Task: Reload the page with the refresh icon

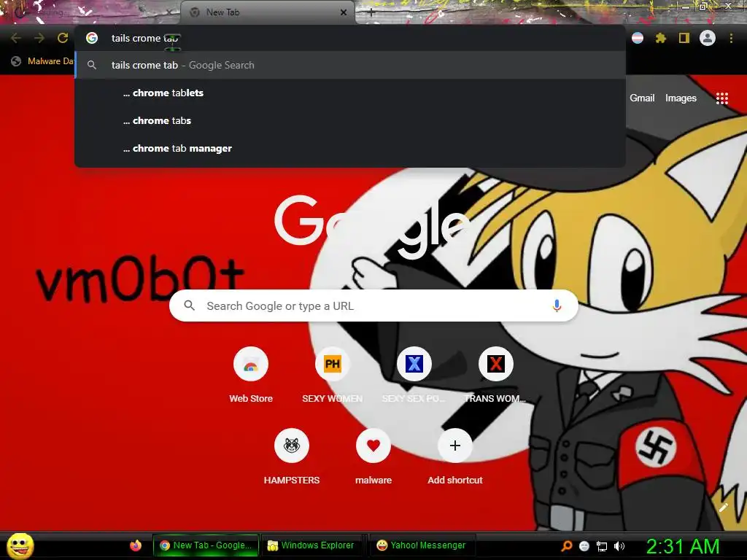Action: (x=63, y=38)
